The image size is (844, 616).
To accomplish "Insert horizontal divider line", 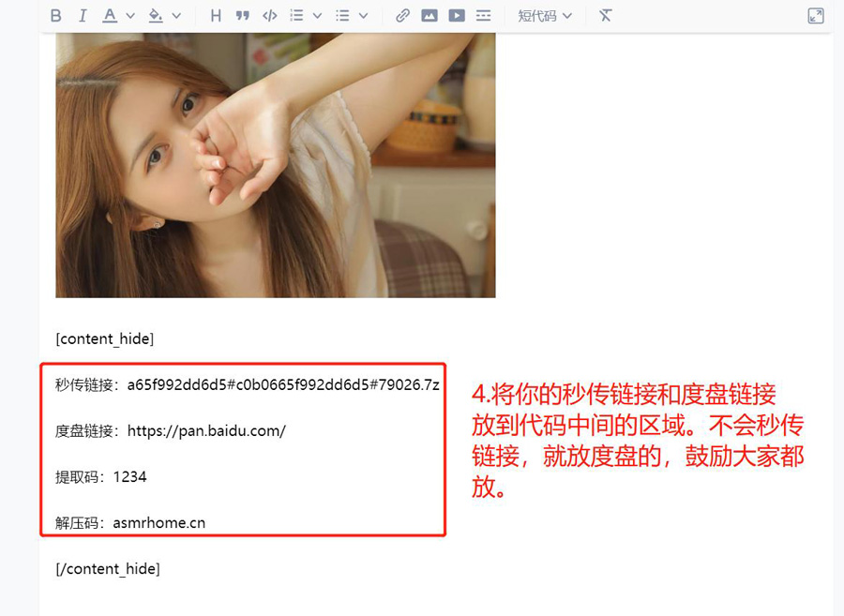I will click(483, 16).
